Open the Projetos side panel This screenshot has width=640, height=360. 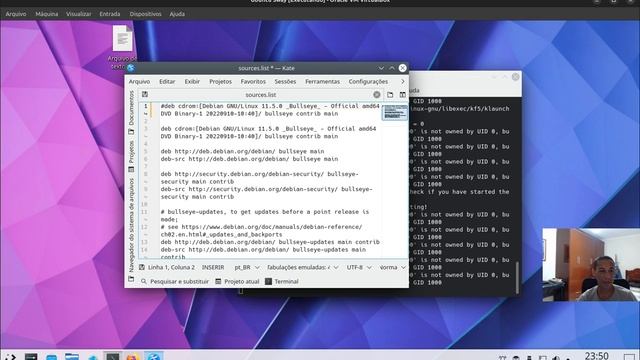pos(131,156)
